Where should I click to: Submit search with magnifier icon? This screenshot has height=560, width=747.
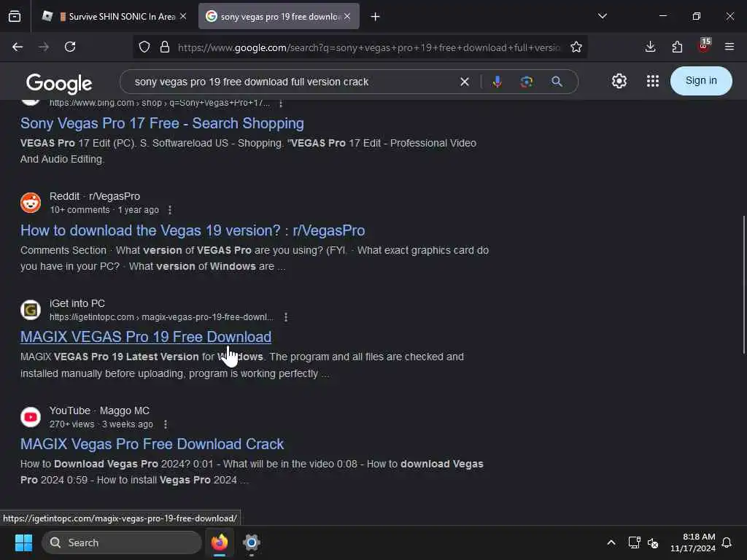(x=557, y=82)
